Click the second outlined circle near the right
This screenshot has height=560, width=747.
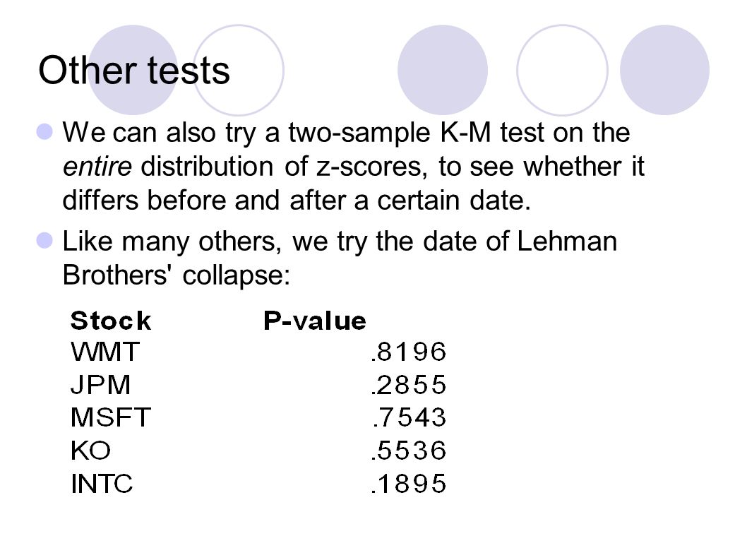click(x=562, y=70)
